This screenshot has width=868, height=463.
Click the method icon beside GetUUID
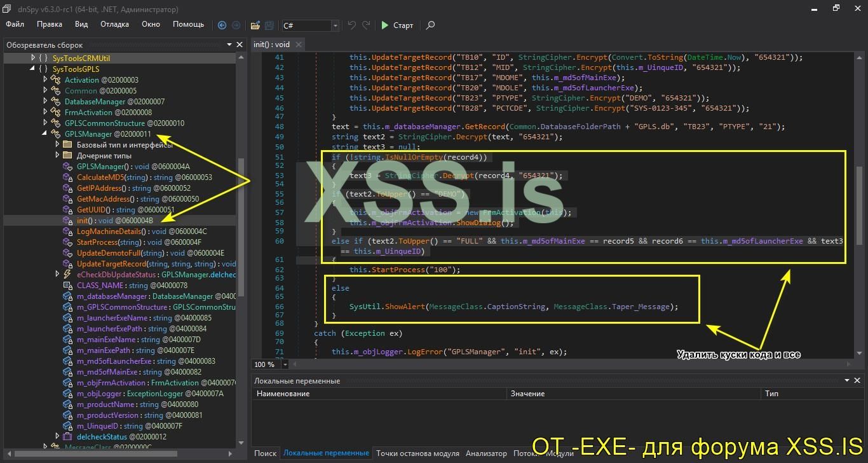point(68,209)
